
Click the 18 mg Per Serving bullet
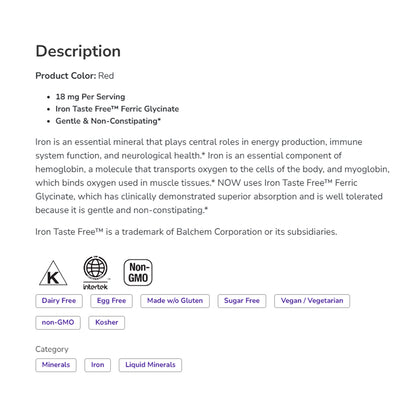click(90, 97)
